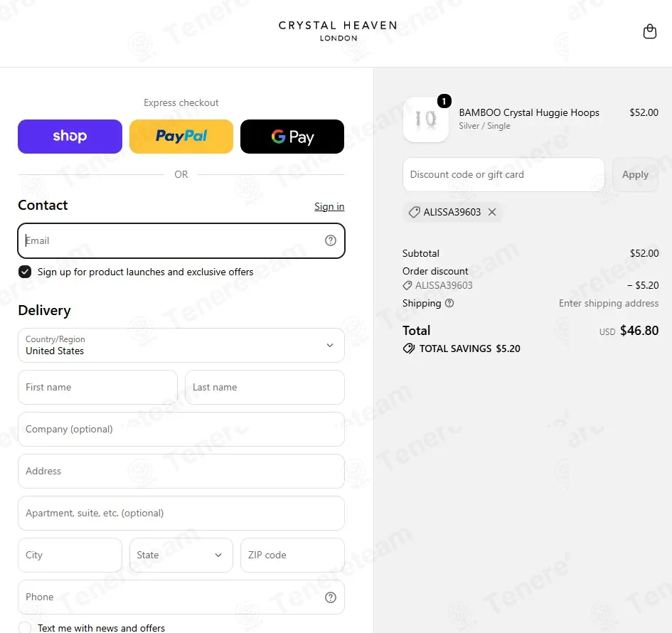The width and height of the screenshot is (672, 633).
Task: Pay with Google Pay
Action: (292, 137)
